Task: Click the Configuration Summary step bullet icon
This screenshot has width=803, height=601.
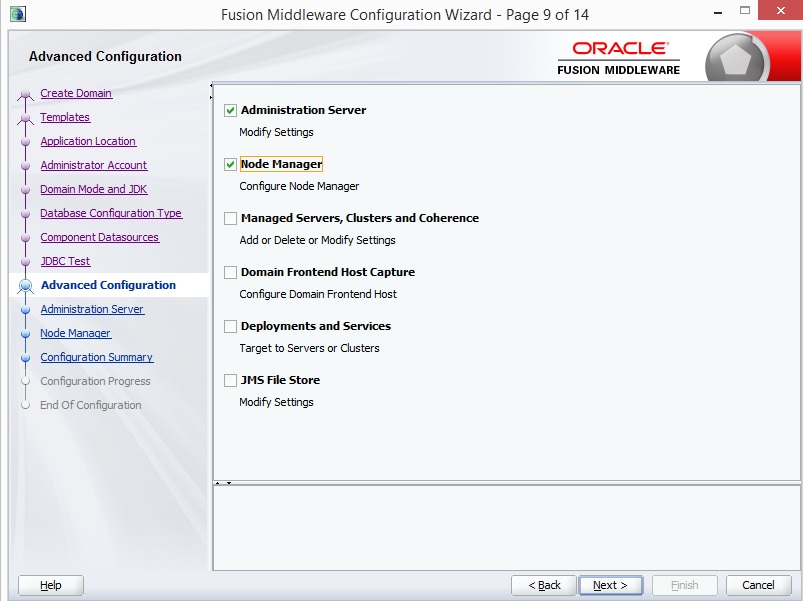Action: [x=25, y=358]
